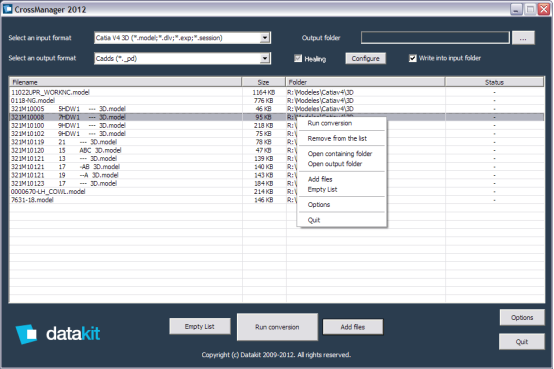554x369 pixels.
Task: Click folder path of 11022UPR_WORKNC.model row
Action: pyautogui.click(x=320, y=92)
